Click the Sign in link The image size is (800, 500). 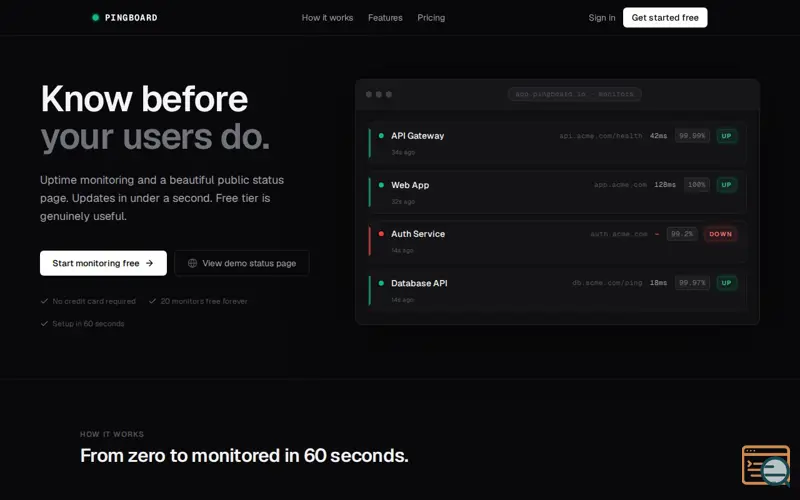point(602,17)
